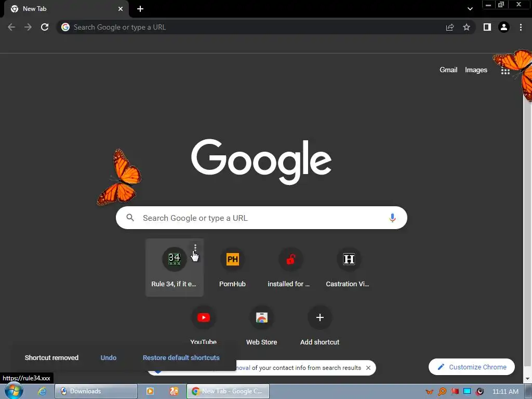Open Gmail link
532x399 pixels.
point(448,70)
